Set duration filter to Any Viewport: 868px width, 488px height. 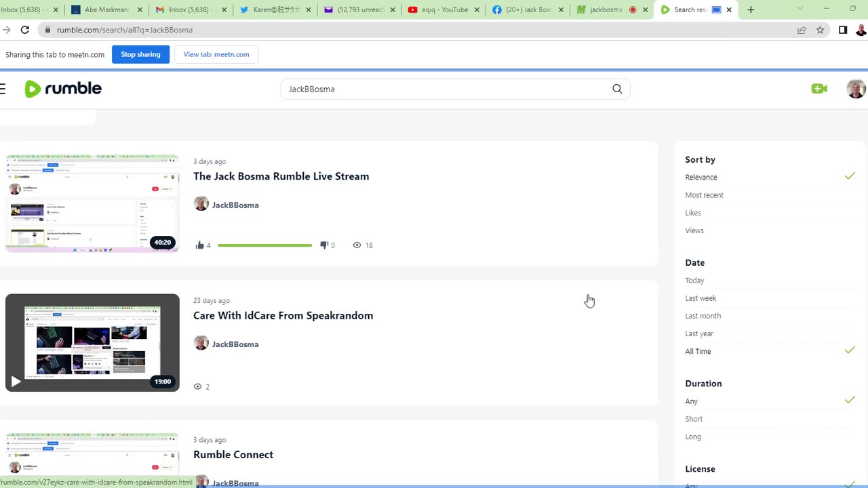(691, 401)
